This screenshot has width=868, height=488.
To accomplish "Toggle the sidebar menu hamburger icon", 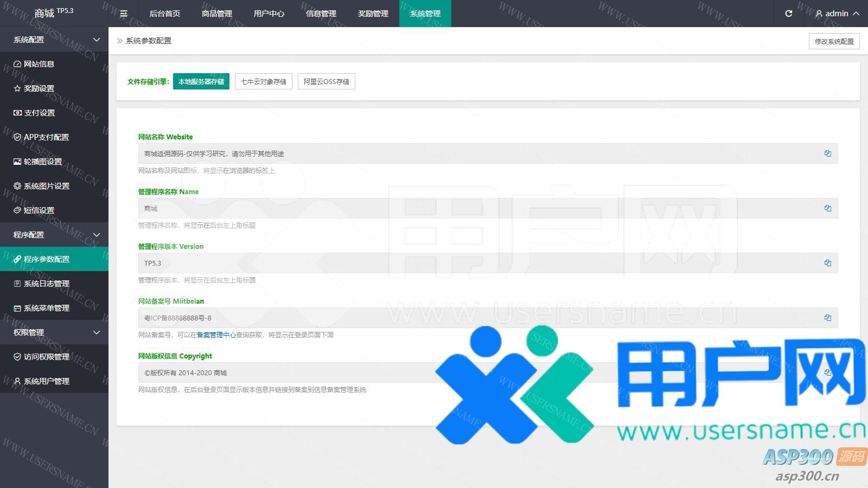I will (x=124, y=14).
